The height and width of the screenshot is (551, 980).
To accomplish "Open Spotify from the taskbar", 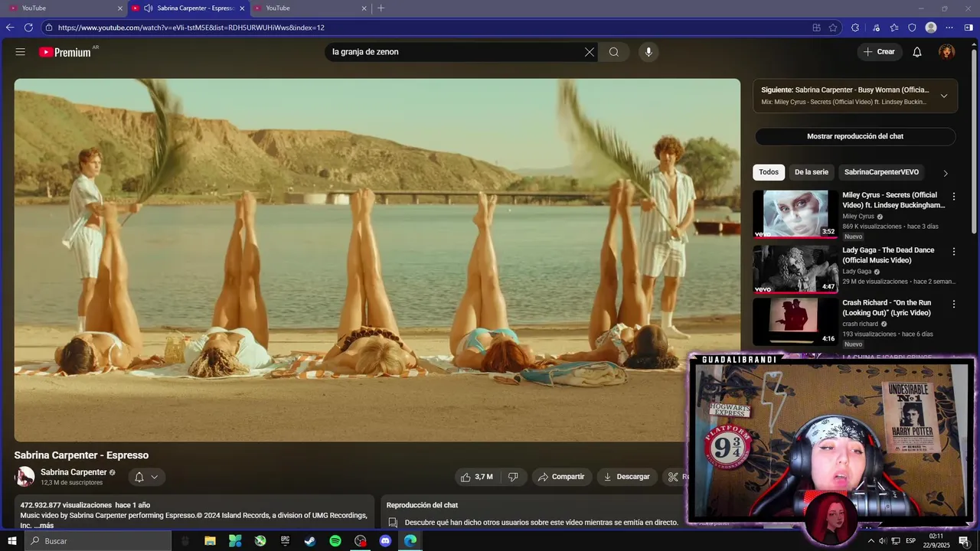I will tap(335, 541).
